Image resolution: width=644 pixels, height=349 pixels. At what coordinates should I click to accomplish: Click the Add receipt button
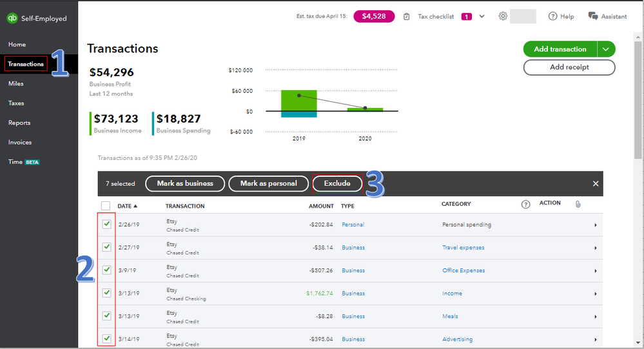tap(569, 67)
